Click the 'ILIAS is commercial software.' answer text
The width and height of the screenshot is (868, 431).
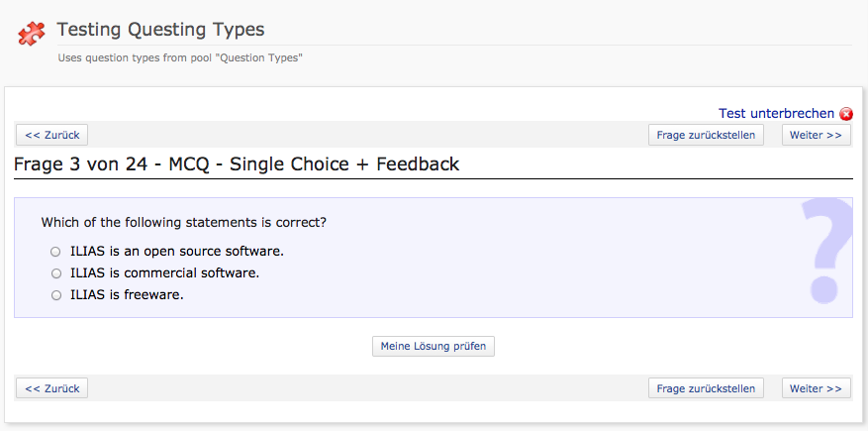[164, 272]
